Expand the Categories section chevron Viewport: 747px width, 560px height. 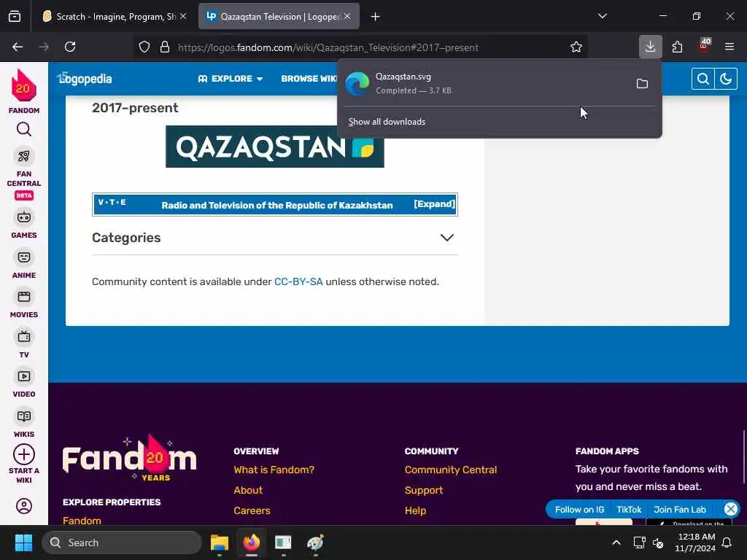[447, 238]
